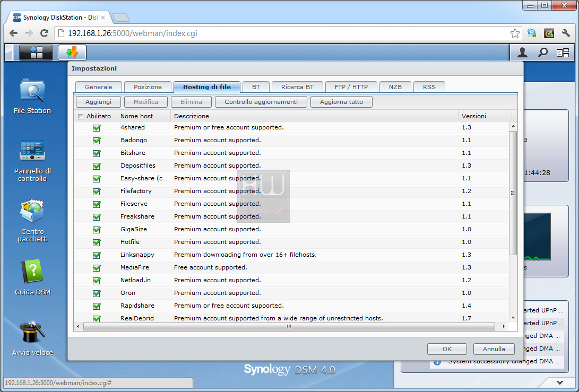Image resolution: width=579 pixels, height=392 pixels.
Task: Sort by the Descrizione column header
Action: [x=314, y=116]
